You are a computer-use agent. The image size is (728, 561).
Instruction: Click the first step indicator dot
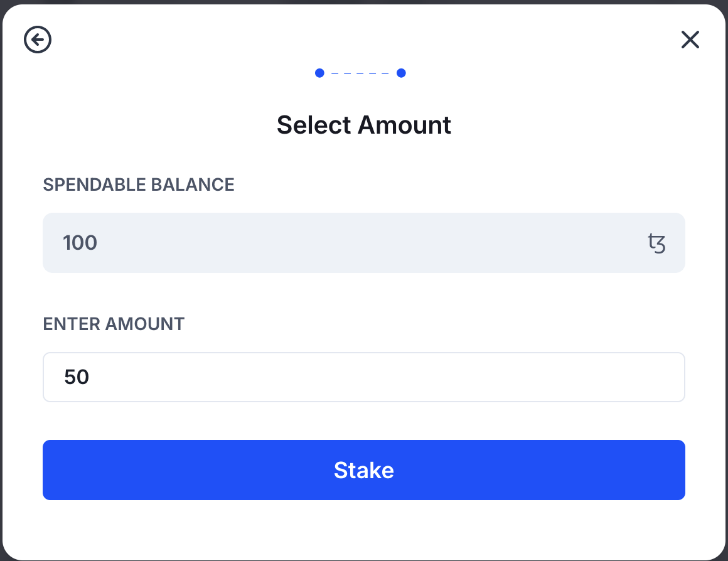(x=319, y=73)
